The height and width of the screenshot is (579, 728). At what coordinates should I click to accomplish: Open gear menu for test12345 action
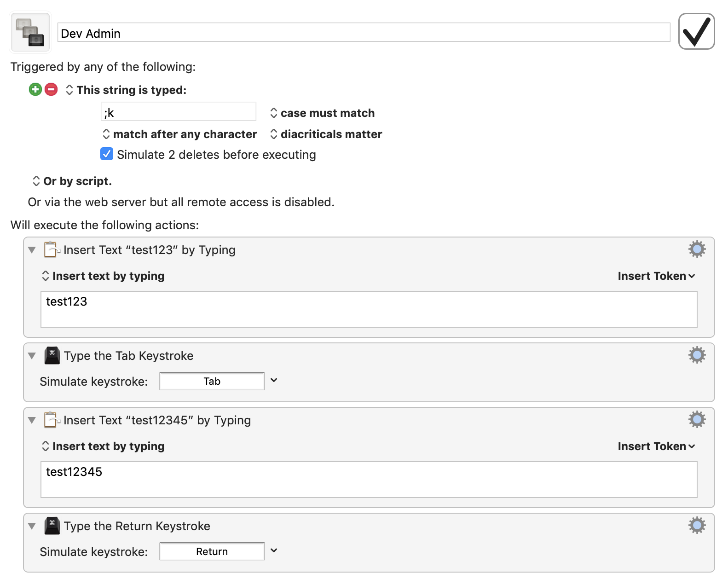(x=697, y=419)
